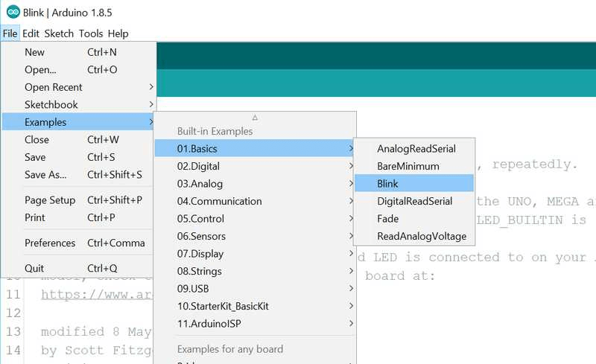This screenshot has width=596, height=364.
Task: Open the DigitalReadSerial example
Action: tap(414, 201)
